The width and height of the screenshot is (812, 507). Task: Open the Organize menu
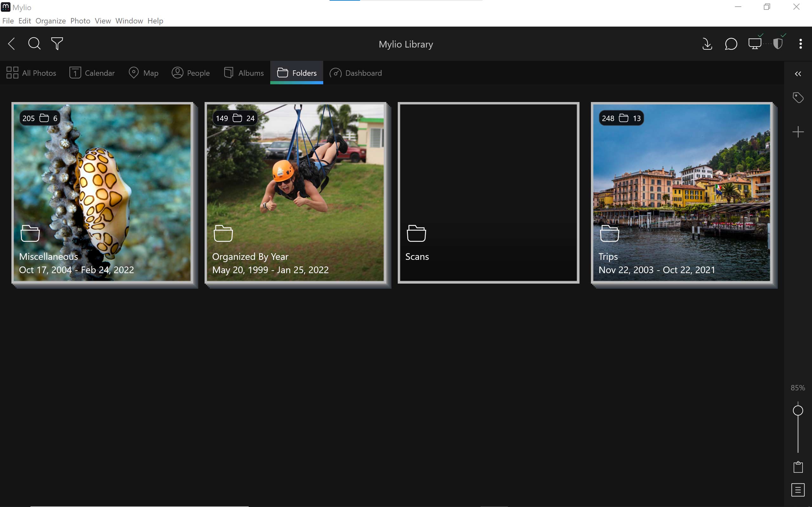point(50,21)
